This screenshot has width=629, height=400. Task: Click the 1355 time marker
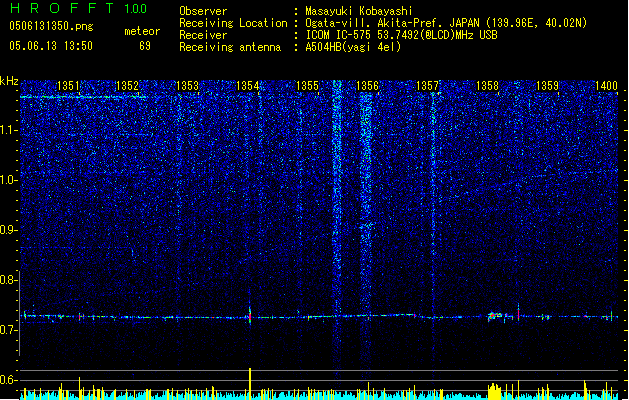(307, 85)
